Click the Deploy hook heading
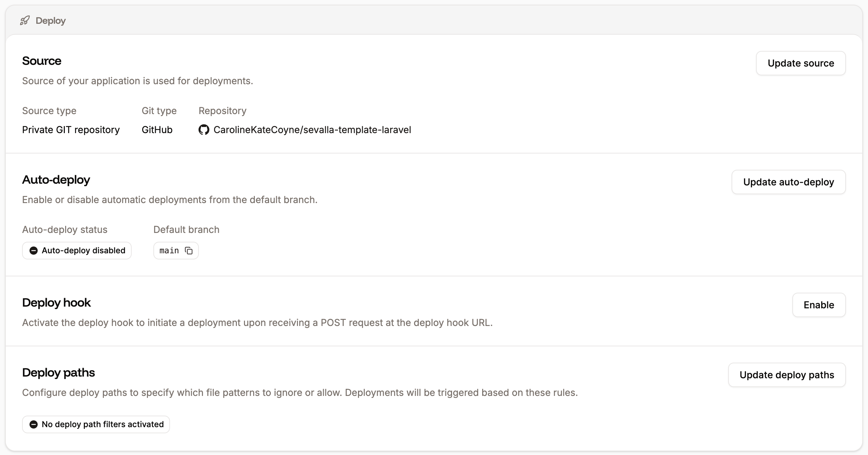 (x=56, y=302)
